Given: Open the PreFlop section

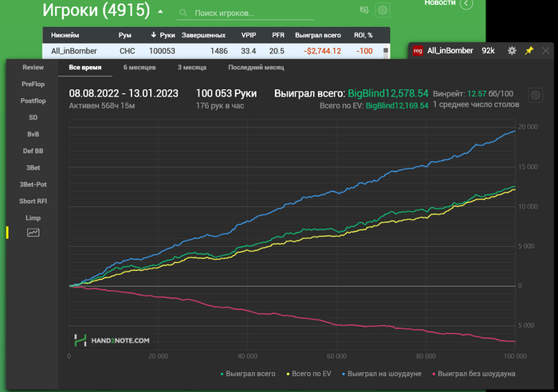Looking at the screenshot, I should [x=33, y=84].
